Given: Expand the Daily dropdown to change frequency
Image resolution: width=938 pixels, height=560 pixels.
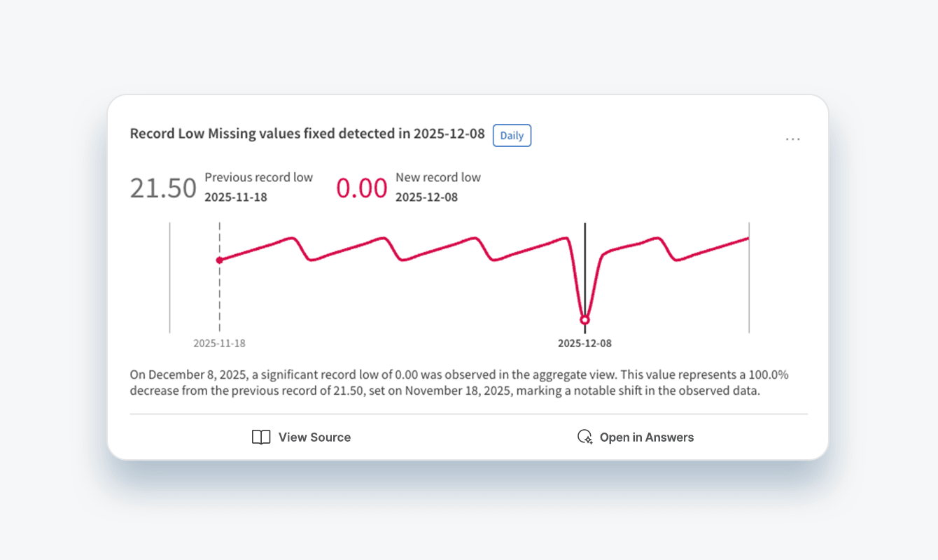Looking at the screenshot, I should (x=512, y=135).
